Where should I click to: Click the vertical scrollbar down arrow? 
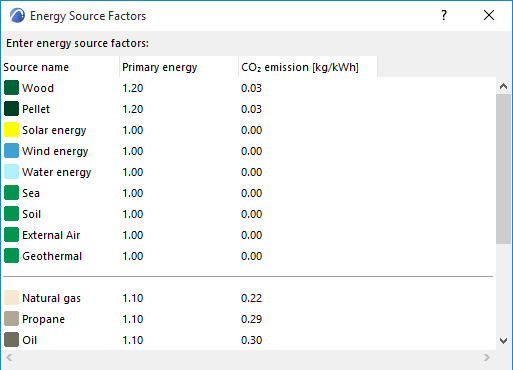(503, 341)
